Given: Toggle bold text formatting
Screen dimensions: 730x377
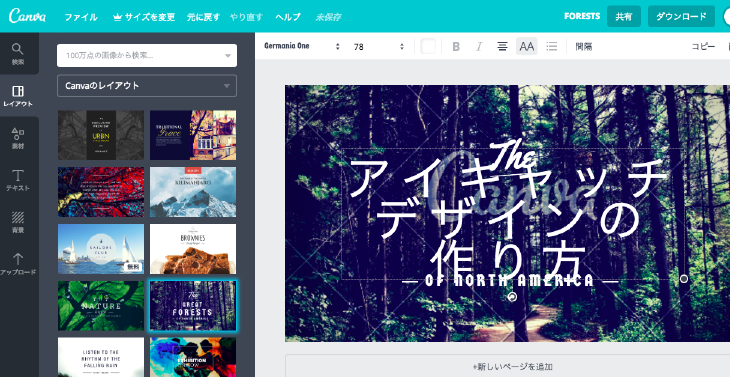Looking at the screenshot, I should 456,47.
